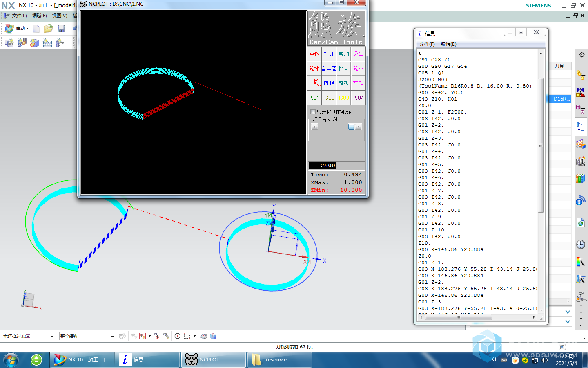Select ISO3 view in NCPLOT
Viewport: 588px width, 368px height.
[343, 98]
